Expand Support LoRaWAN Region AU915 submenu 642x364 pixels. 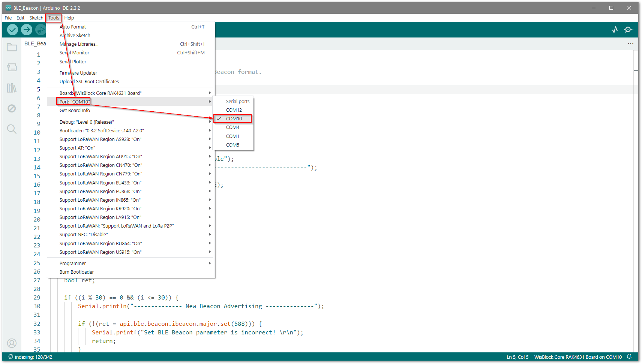point(130,156)
